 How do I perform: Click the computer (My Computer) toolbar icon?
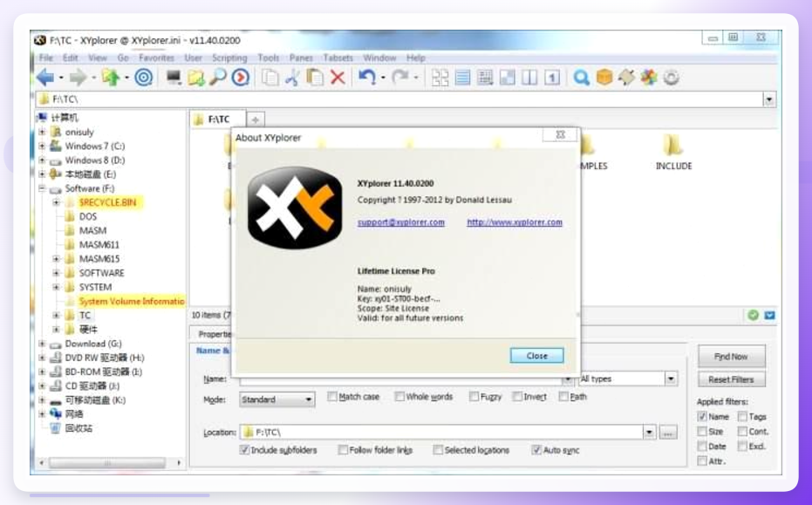pos(174,78)
